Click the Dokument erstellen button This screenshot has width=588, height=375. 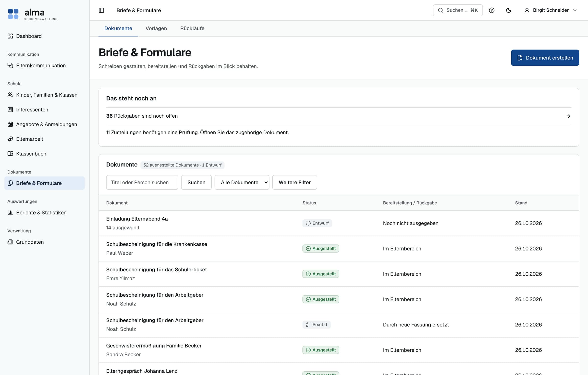point(545,58)
